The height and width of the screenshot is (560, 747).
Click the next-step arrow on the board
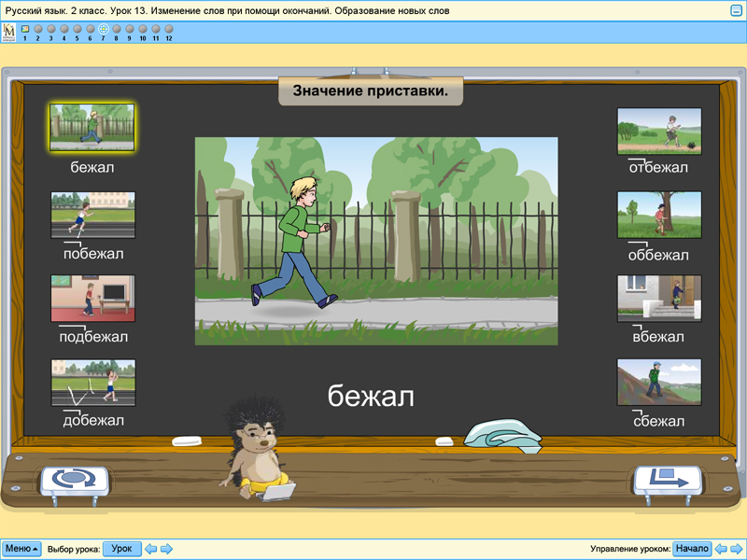pos(667,479)
